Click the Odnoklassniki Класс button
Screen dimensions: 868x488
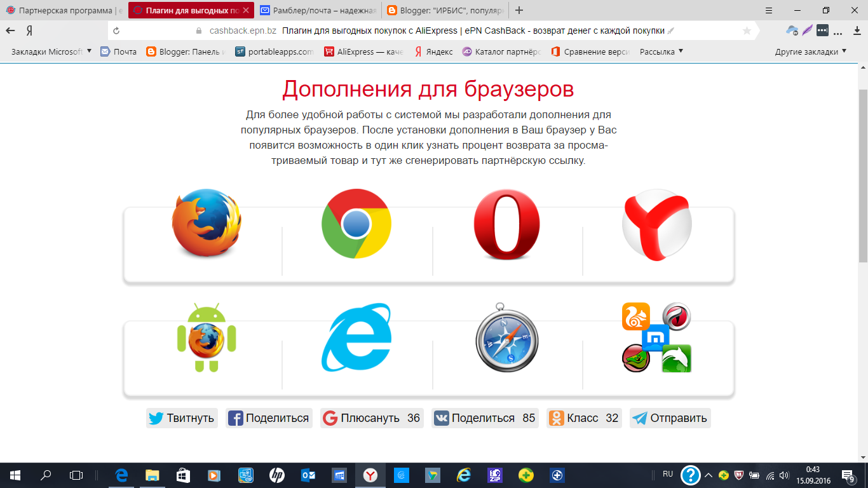point(584,418)
